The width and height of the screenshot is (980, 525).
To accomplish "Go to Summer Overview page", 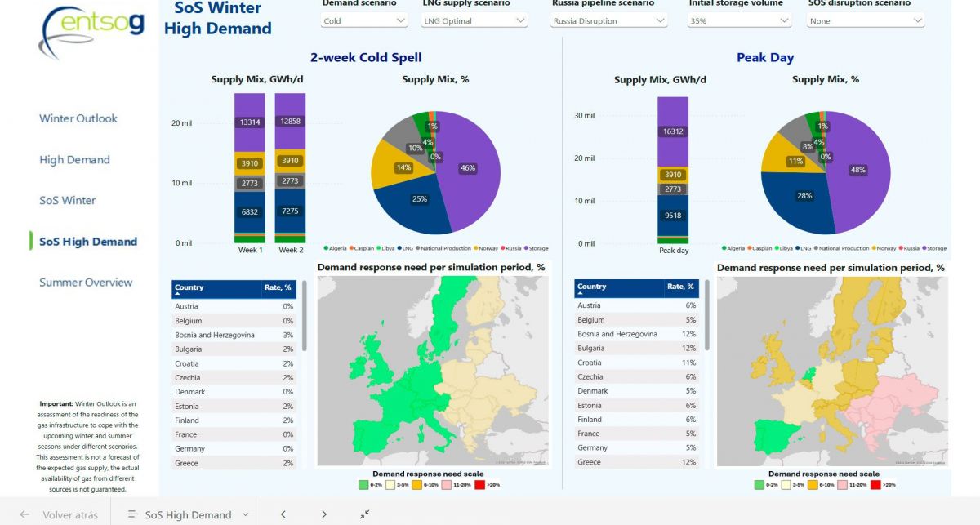I will pos(86,283).
